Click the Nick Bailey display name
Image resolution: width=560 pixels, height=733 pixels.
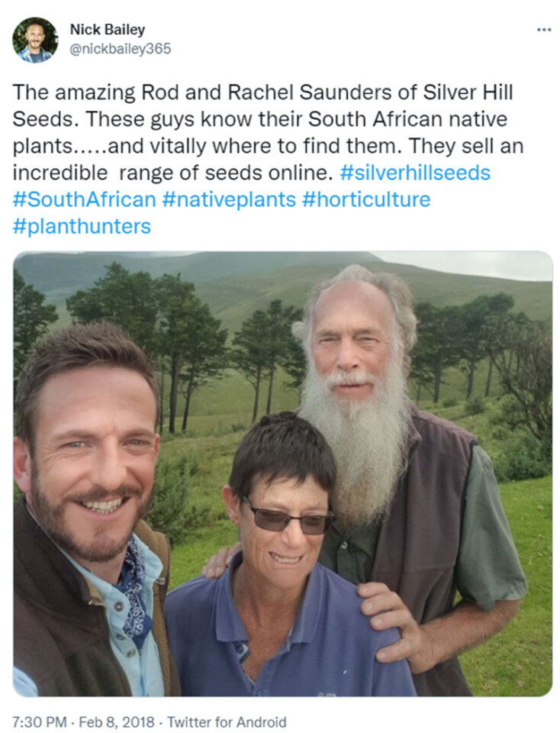pos(107,29)
